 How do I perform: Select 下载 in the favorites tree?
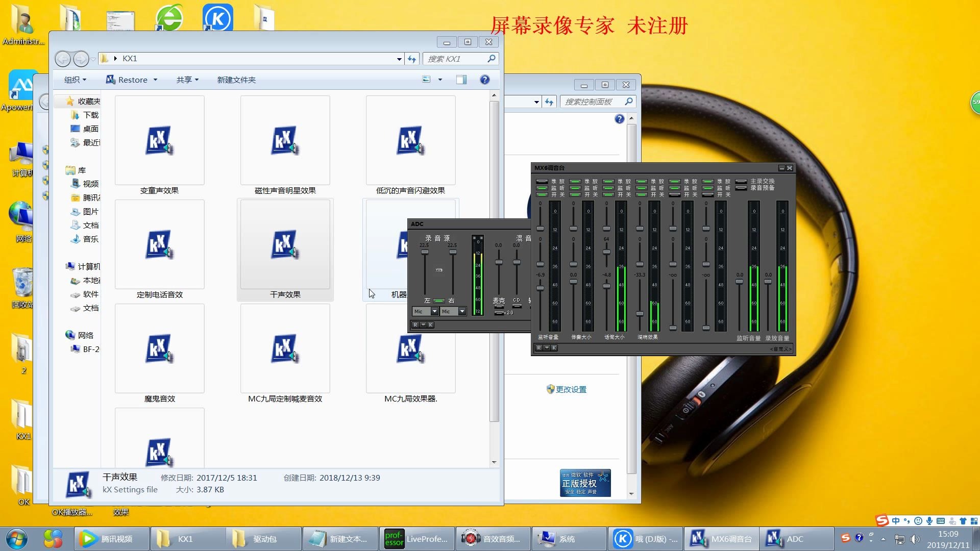click(85, 115)
